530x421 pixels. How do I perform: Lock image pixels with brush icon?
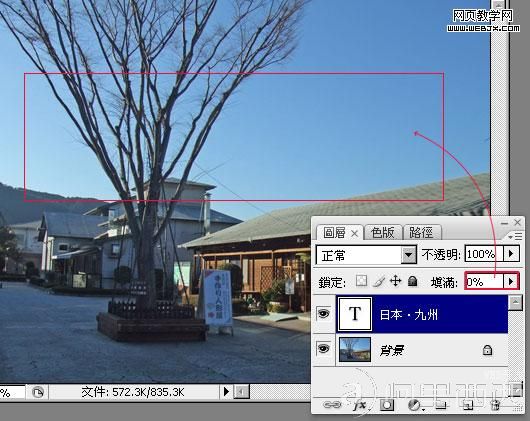coord(379,281)
